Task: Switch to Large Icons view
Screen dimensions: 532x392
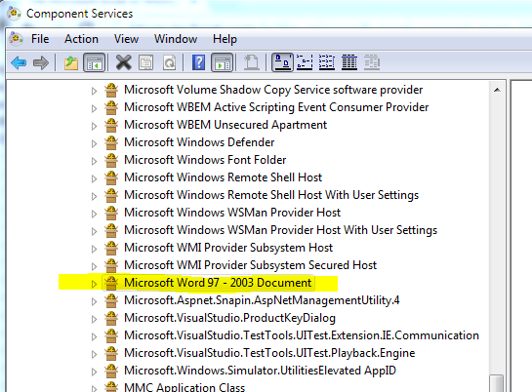Action: point(283,62)
